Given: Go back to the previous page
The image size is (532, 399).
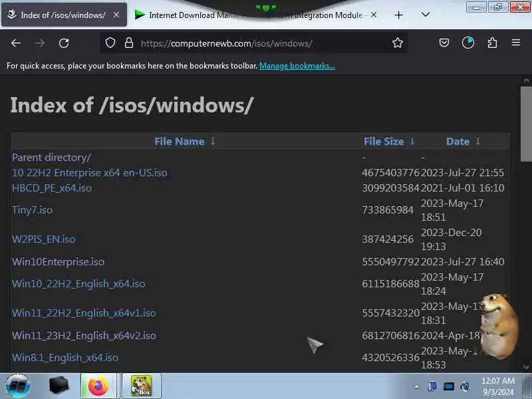Looking at the screenshot, I should point(15,43).
